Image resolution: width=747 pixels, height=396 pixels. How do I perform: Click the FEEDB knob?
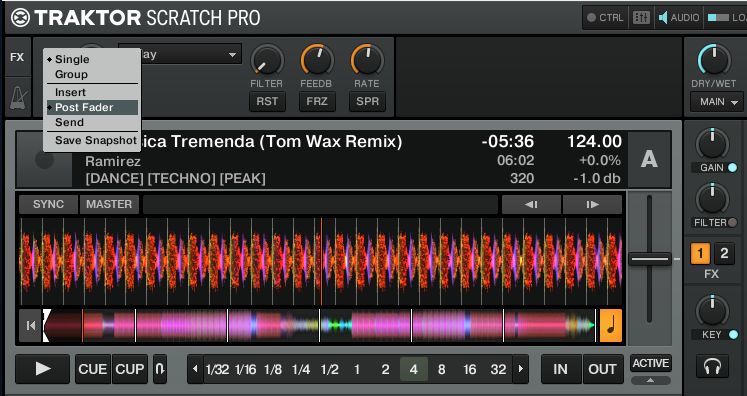pyautogui.click(x=317, y=61)
